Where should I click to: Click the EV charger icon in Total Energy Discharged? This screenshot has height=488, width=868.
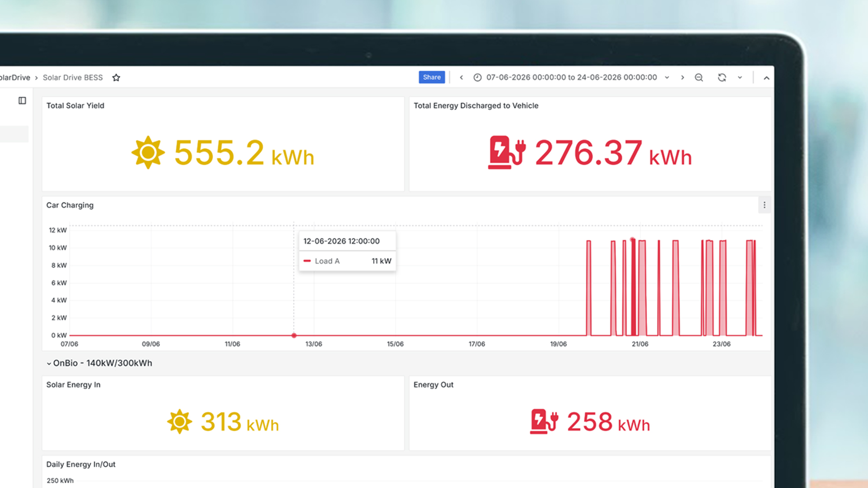pyautogui.click(x=507, y=152)
